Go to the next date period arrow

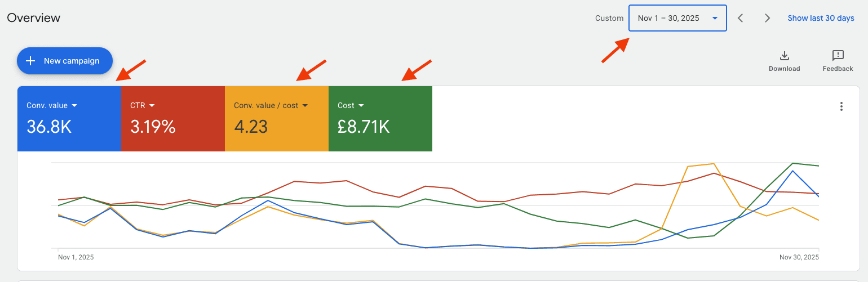(767, 18)
